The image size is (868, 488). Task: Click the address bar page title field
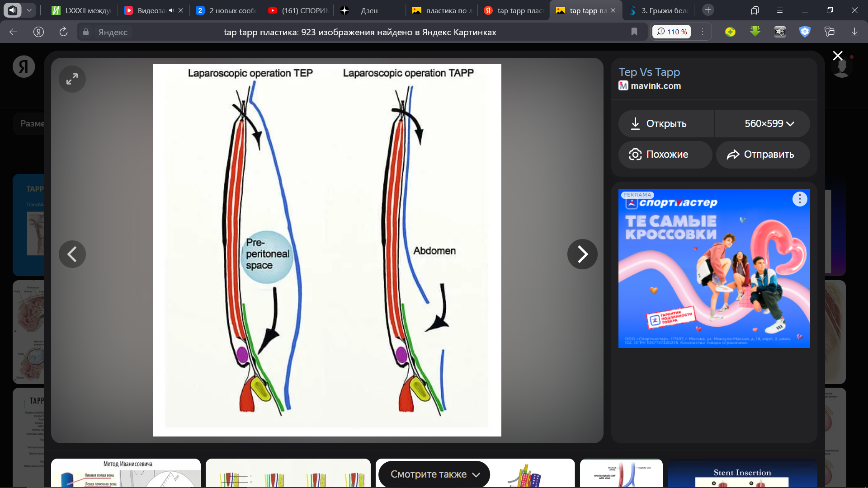point(360,32)
